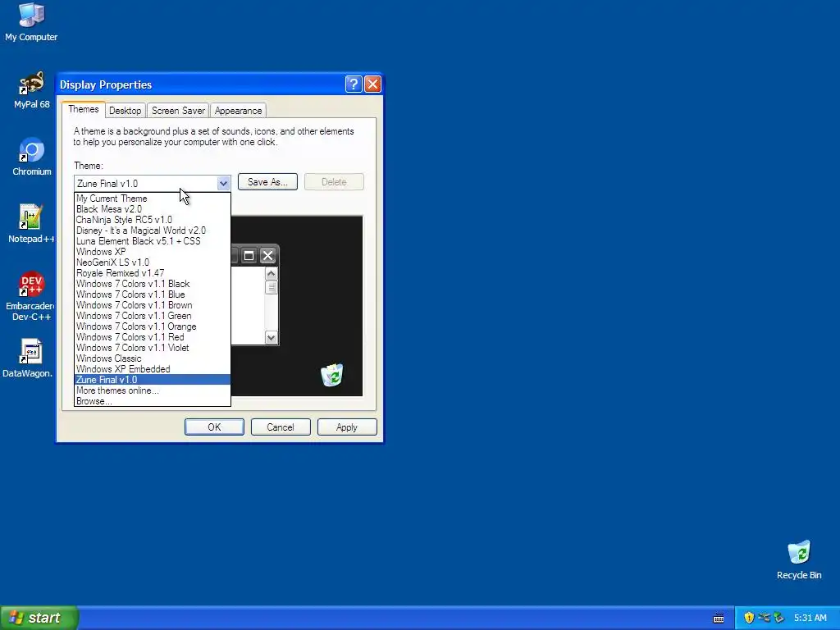Choose Windows 7 Colors v1.1 Blue
The image size is (840, 630).
pos(152,294)
